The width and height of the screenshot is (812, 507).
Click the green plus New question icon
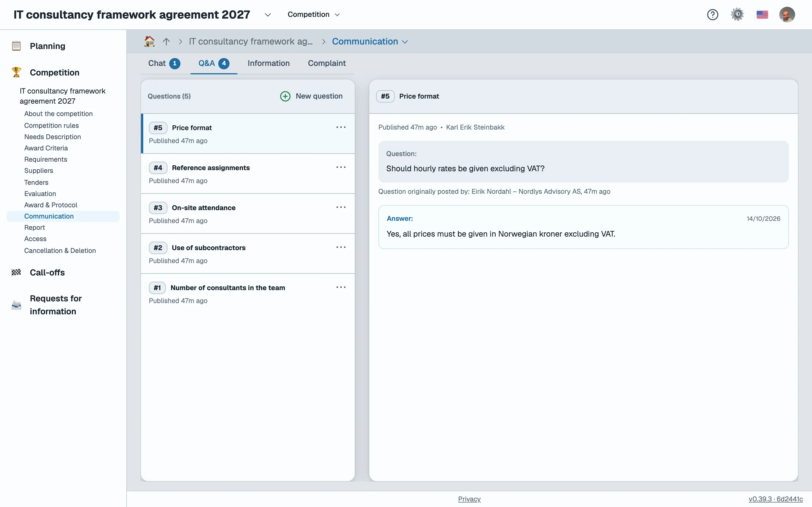click(x=285, y=96)
